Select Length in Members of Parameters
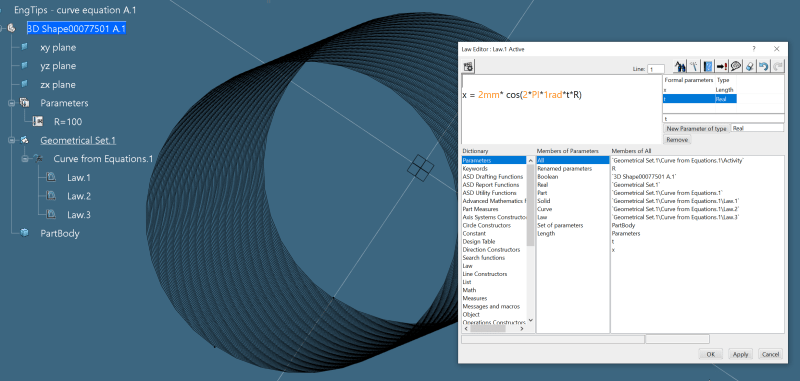Image resolution: width=800 pixels, height=381 pixels. tap(546, 233)
